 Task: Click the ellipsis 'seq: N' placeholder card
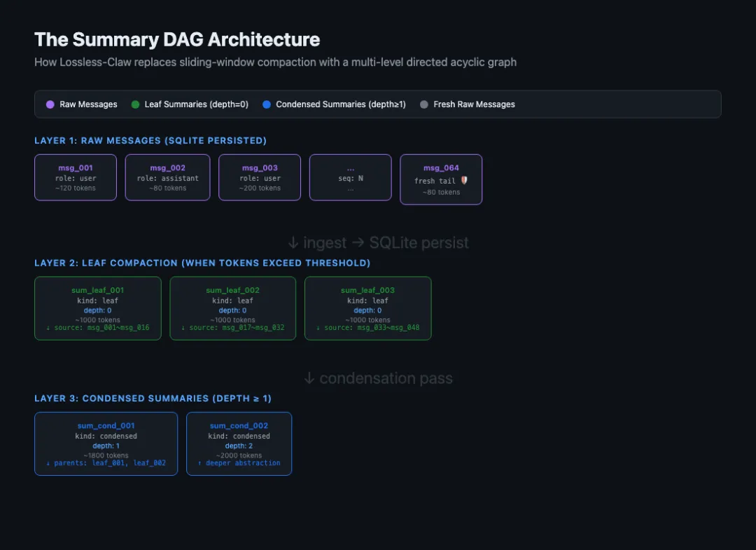350,178
